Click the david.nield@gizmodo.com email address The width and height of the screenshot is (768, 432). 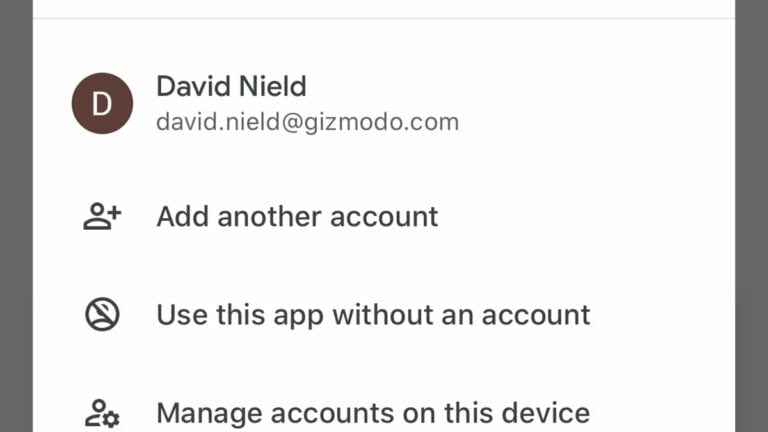pyautogui.click(x=308, y=122)
